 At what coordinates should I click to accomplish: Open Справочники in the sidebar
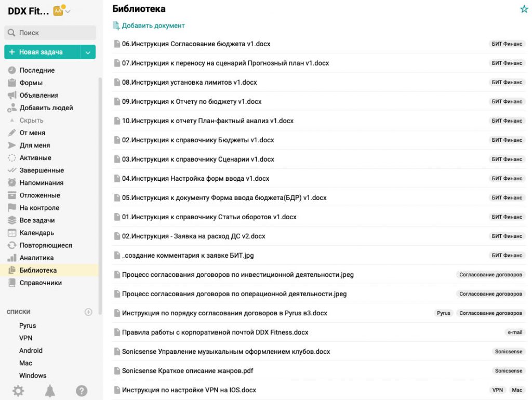pos(41,283)
